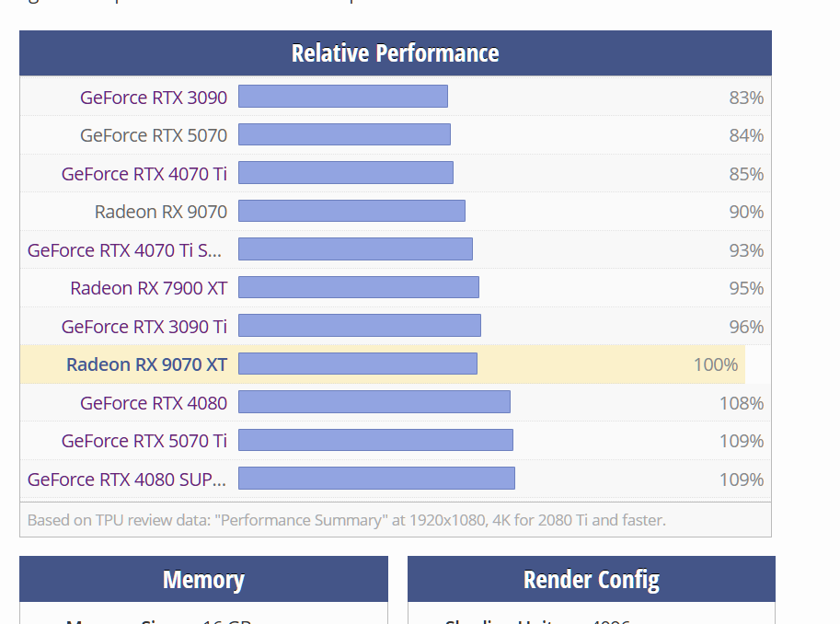Click the 90% bar for Radeon RX 9070
The height and width of the screenshot is (624, 840).
(352, 211)
